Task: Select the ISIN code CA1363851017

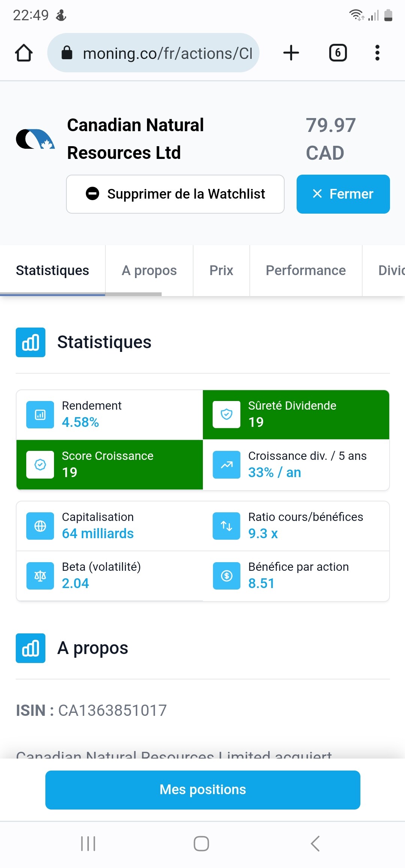Action: click(112, 711)
